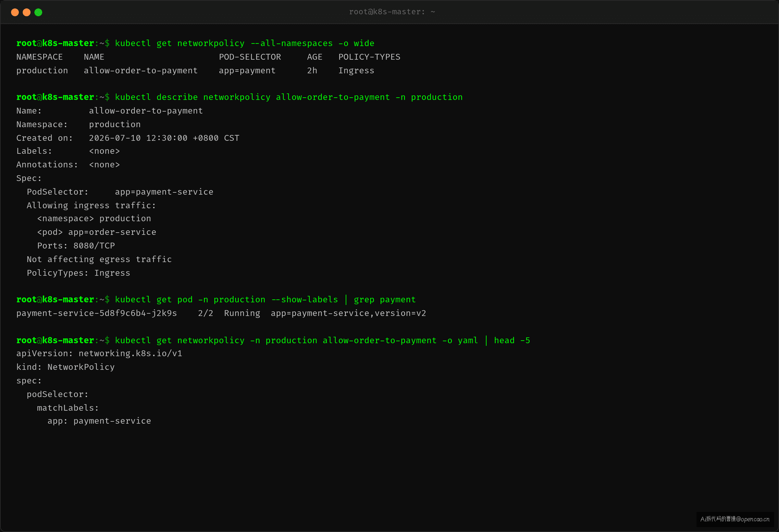Click 'PodSelector: app=payment-service' line

point(120,192)
